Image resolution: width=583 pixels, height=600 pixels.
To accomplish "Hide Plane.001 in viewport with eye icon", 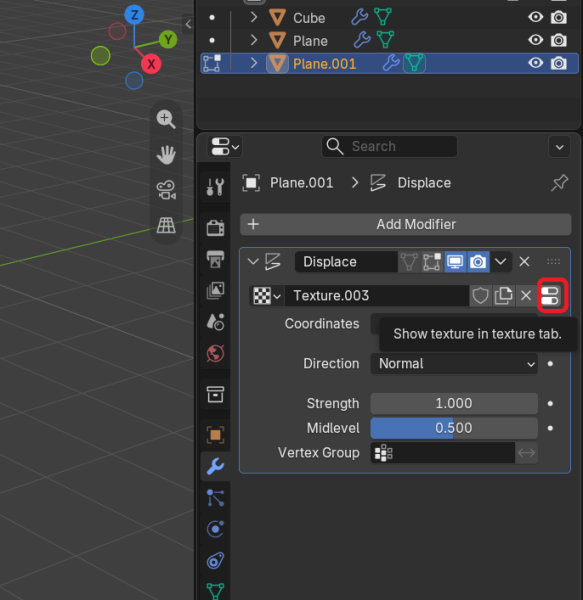I will pyautogui.click(x=536, y=63).
